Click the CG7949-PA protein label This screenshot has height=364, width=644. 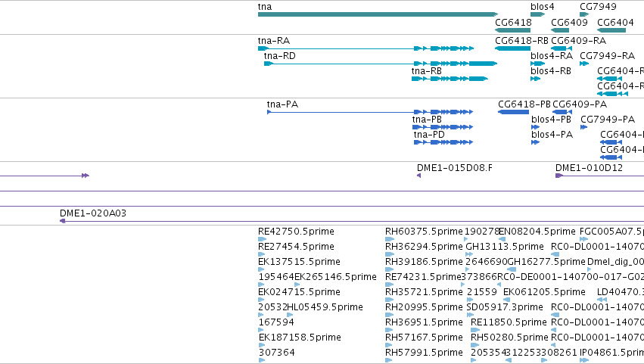(608, 120)
